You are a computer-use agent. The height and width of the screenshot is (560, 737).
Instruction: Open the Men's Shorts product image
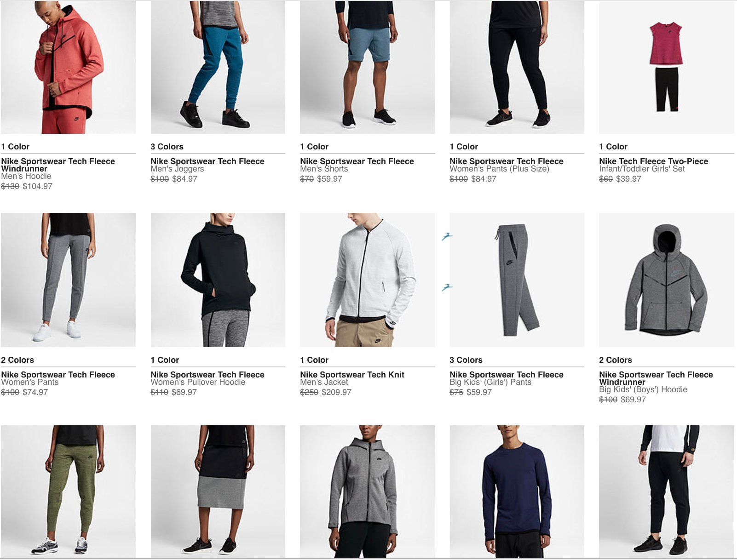368,67
